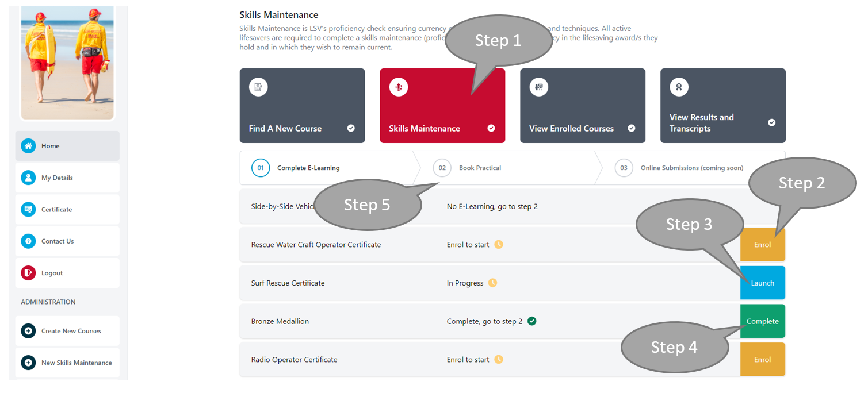Click the red Logout icon
This screenshot has height=393, width=868.
point(28,272)
